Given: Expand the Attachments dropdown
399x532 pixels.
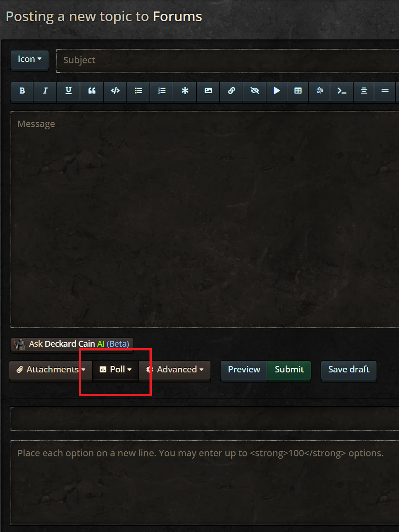Looking at the screenshot, I should point(51,370).
